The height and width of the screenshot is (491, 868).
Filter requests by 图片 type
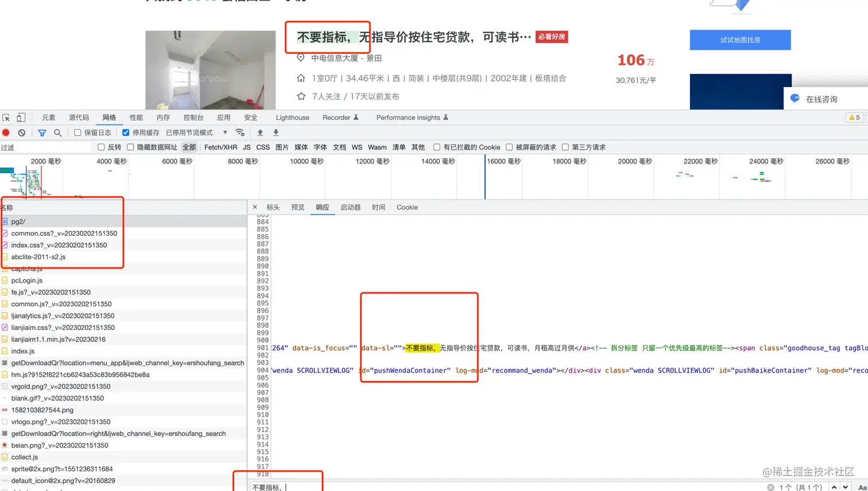(x=282, y=147)
